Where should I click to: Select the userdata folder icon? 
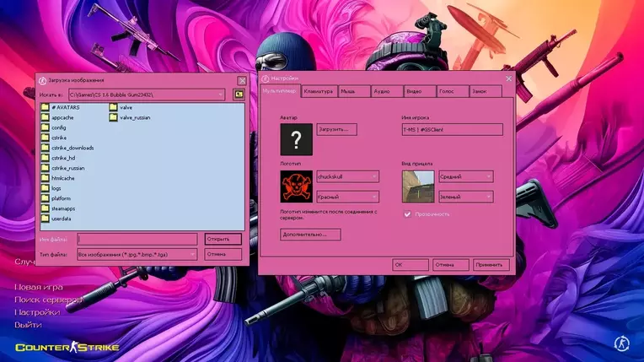tap(46, 219)
